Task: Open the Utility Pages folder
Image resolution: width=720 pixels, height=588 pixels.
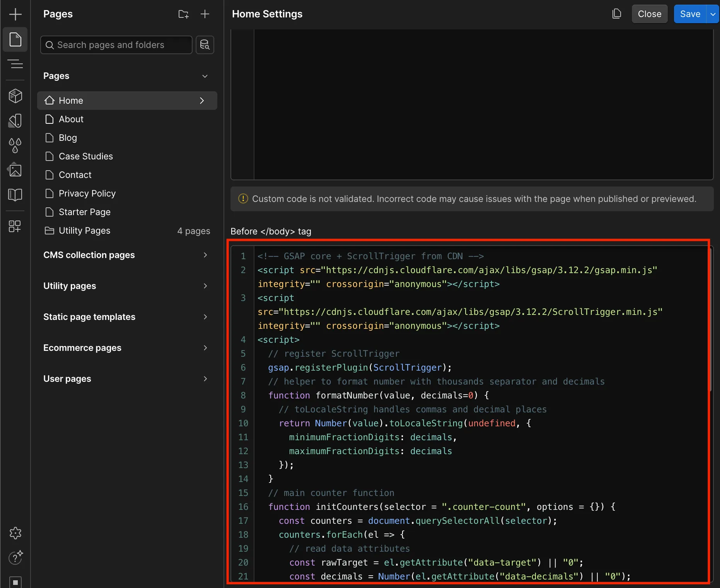Action: 84,231
